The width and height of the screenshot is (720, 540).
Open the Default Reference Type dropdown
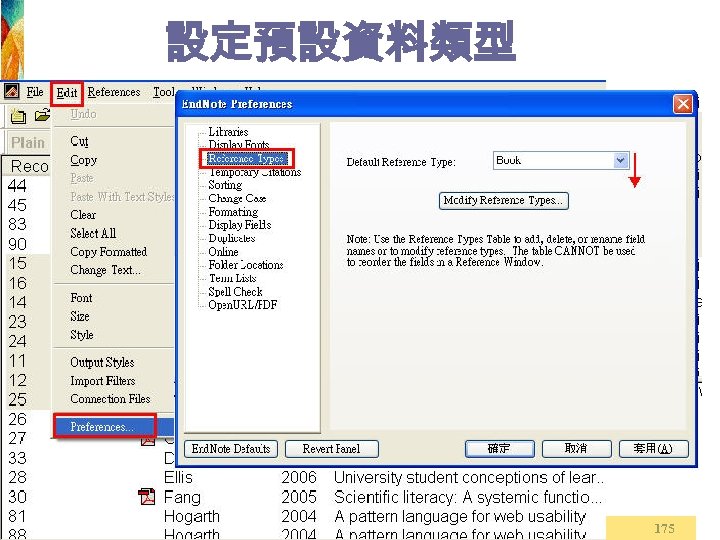pyautogui.click(x=620, y=160)
